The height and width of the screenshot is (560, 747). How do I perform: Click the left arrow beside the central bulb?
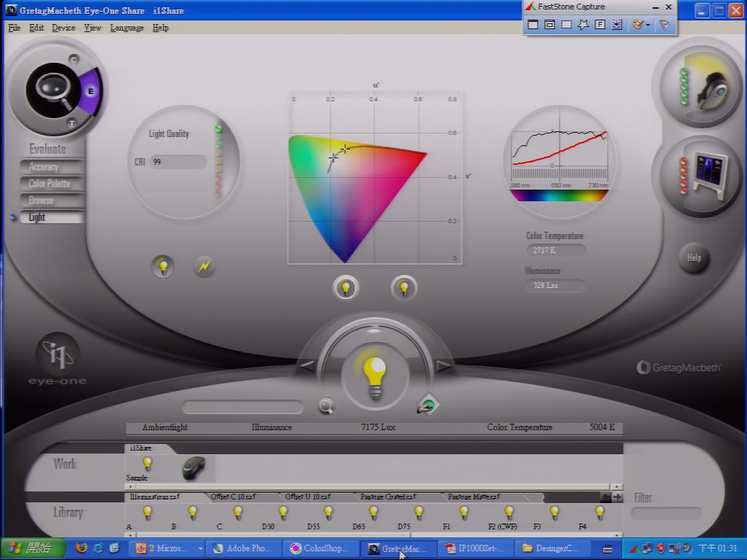pyautogui.click(x=306, y=366)
